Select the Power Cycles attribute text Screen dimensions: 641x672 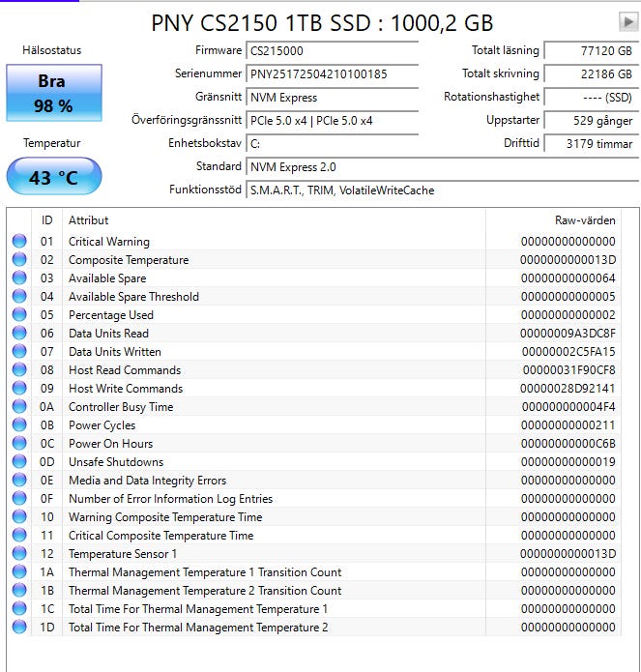(x=102, y=425)
